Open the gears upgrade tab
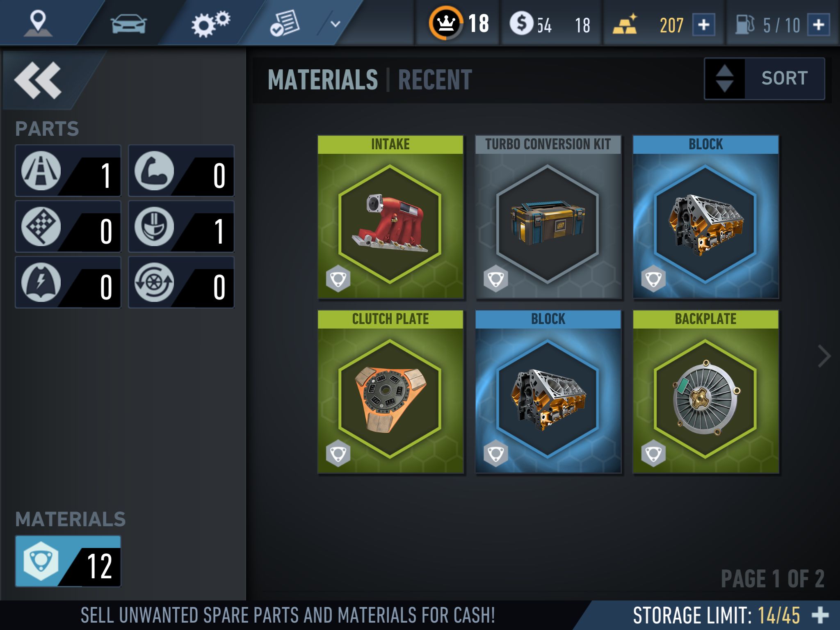840x630 pixels. (x=210, y=24)
